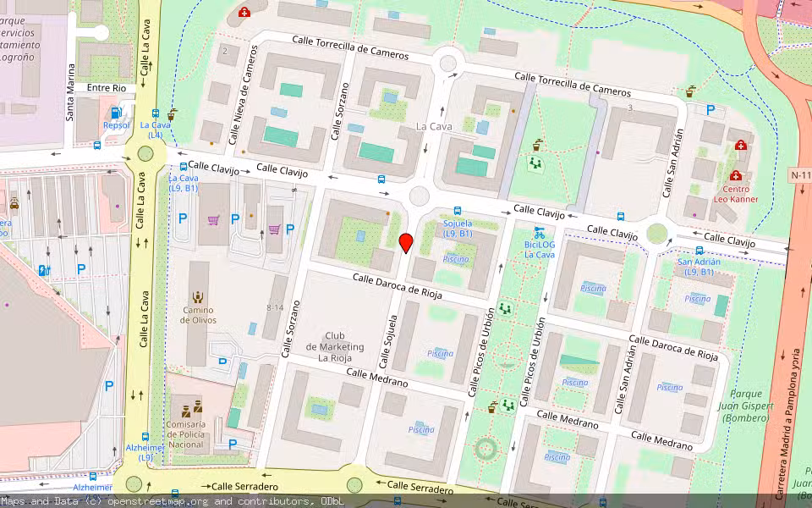Click the 'Calle Sojuela' street label
The image size is (812, 508).
tap(388, 341)
